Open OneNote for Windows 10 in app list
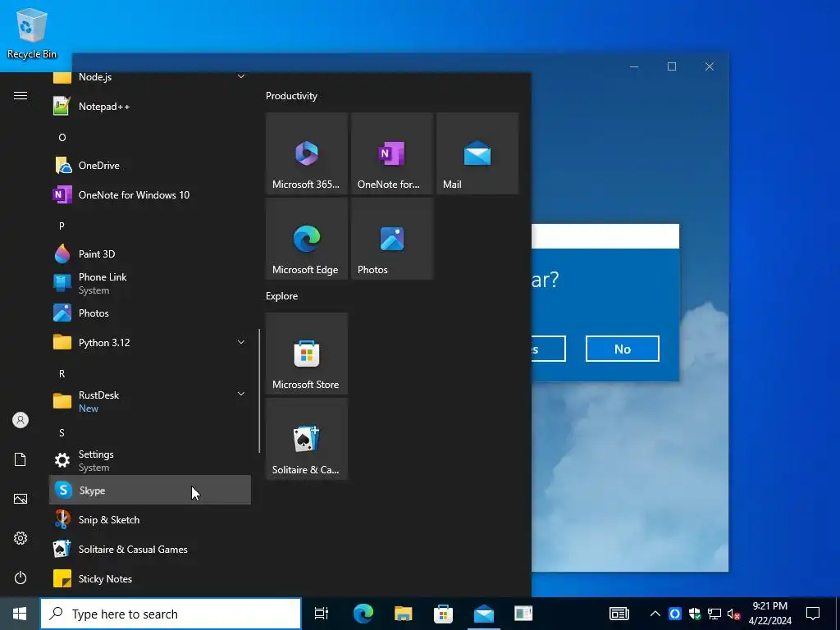Screen dimensions: 840x630 coord(150,195)
